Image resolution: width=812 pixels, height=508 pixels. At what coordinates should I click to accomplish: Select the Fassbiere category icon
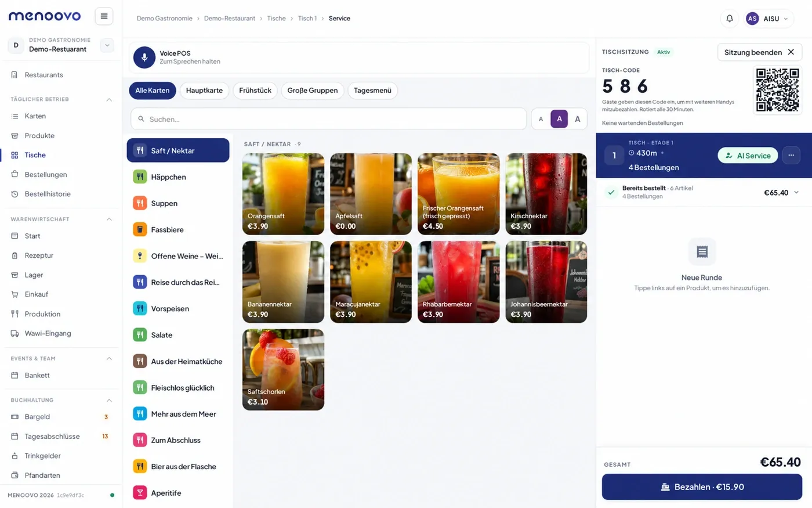pos(140,230)
